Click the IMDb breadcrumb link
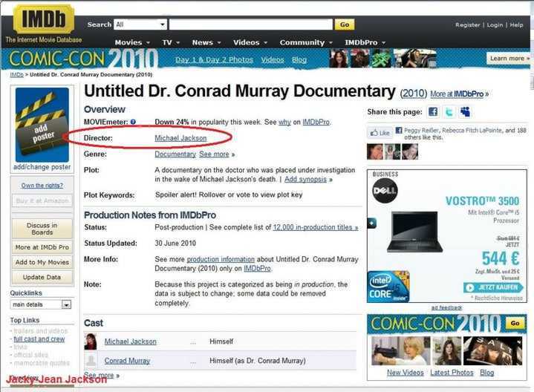The width and height of the screenshot is (534, 392). pos(16,74)
